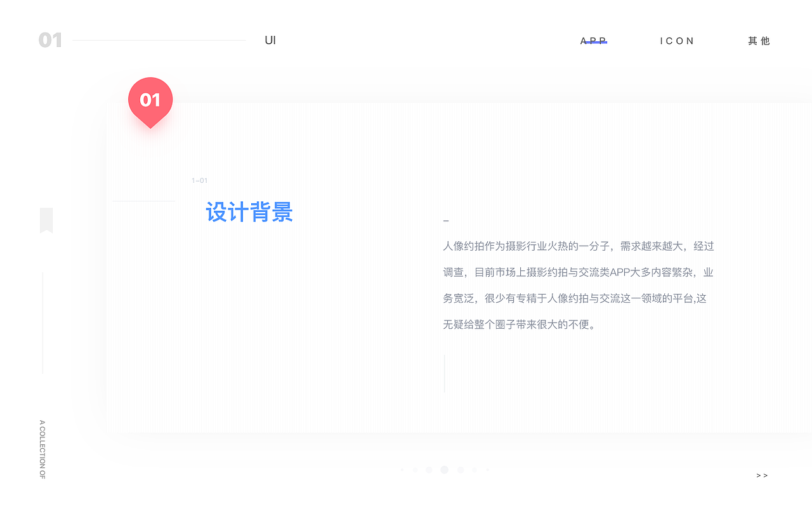812x511 pixels.
Task: Select the ICON tab in navigation
Action: (677, 41)
